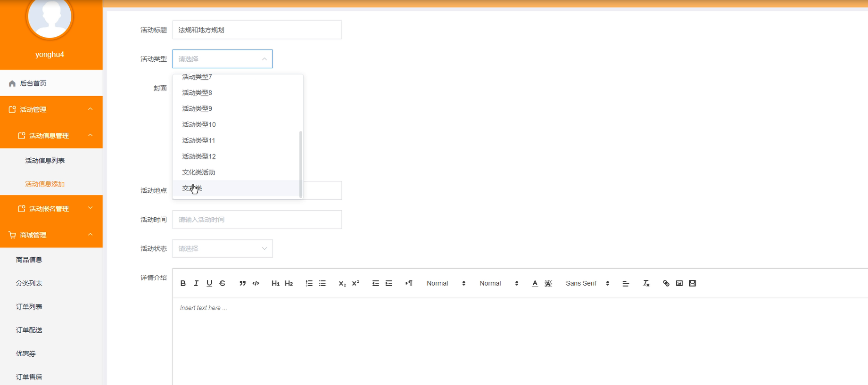868x385 pixels.
Task: Open 优惠券 page
Action: 26,353
